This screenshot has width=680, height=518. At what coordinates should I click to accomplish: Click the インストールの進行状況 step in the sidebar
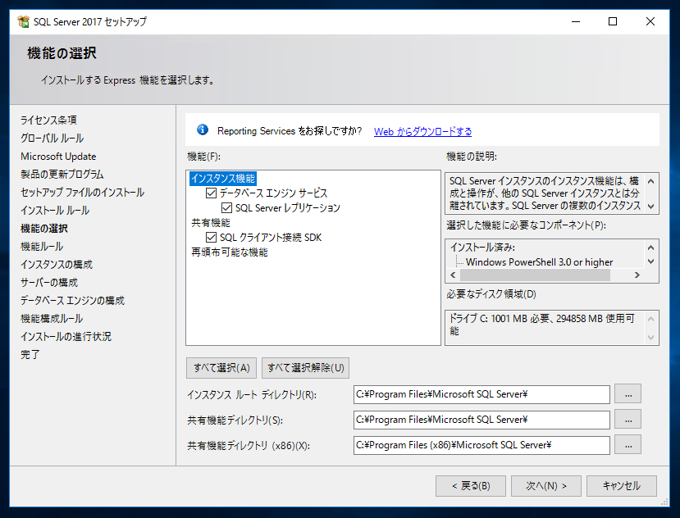(x=66, y=336)
